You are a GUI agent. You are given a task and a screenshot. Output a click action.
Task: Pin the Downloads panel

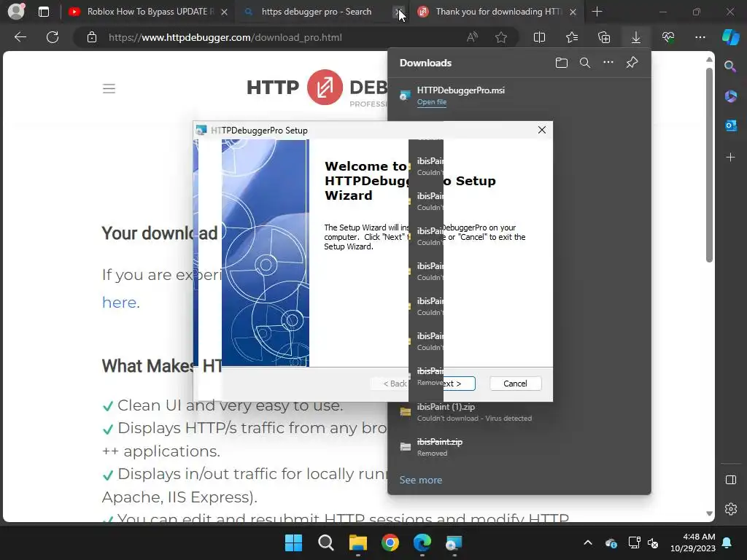pos(632,63)
